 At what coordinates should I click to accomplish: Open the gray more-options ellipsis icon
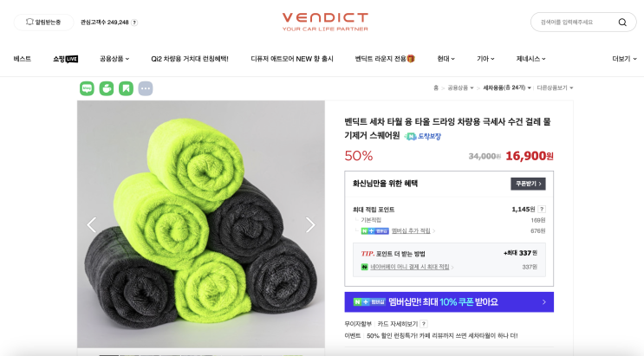tap(146, 88)
